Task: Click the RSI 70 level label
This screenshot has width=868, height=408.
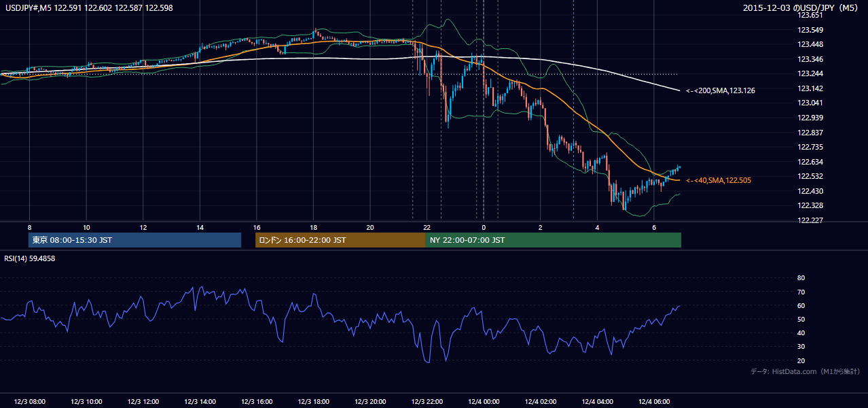Action: [801, 292]
